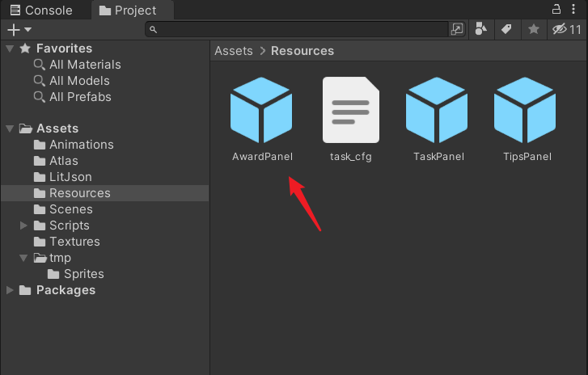The height and width of the screenshot is (375, 588).
Task: Click the TipsPanel name label
Action: click(527, 157)
